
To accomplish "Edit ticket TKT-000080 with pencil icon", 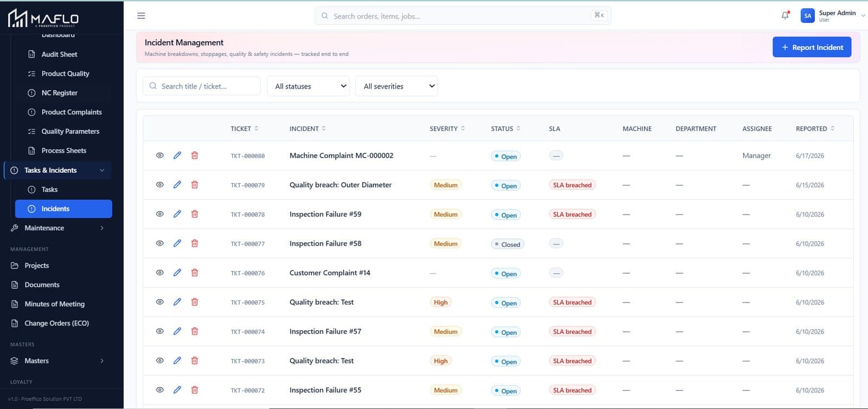I will click(177, 155).
